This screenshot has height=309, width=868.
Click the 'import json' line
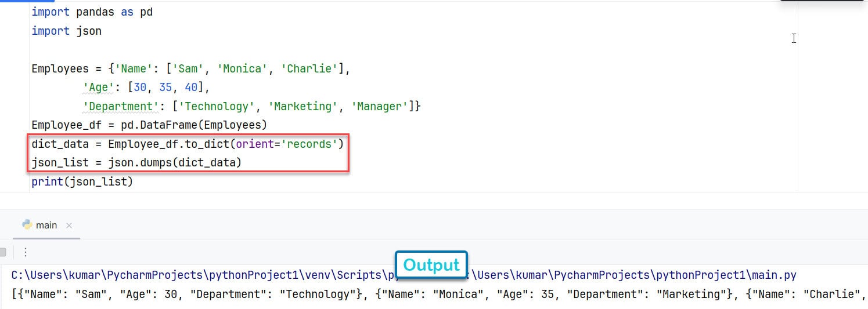click(67, 31)
